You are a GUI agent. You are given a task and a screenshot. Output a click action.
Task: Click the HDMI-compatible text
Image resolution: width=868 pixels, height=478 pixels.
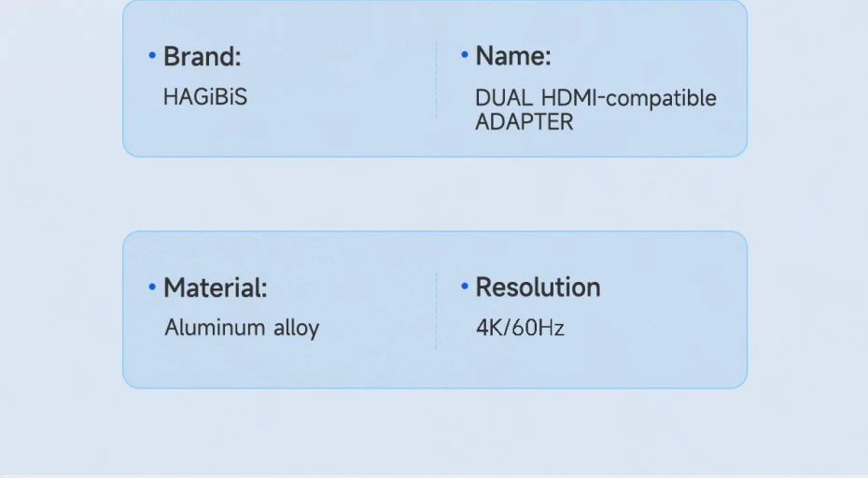[629, 98]
